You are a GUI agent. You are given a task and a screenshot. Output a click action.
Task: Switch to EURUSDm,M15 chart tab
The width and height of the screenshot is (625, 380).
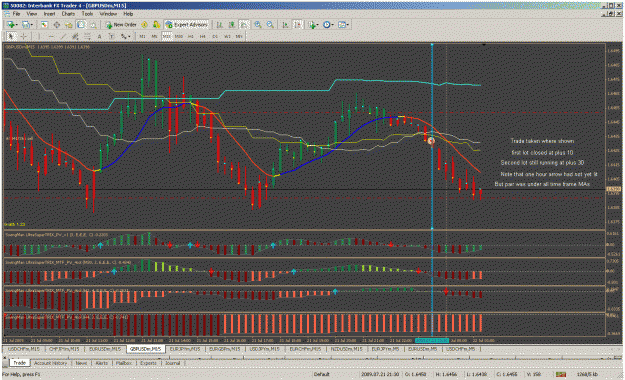click(x=105, y=349)
